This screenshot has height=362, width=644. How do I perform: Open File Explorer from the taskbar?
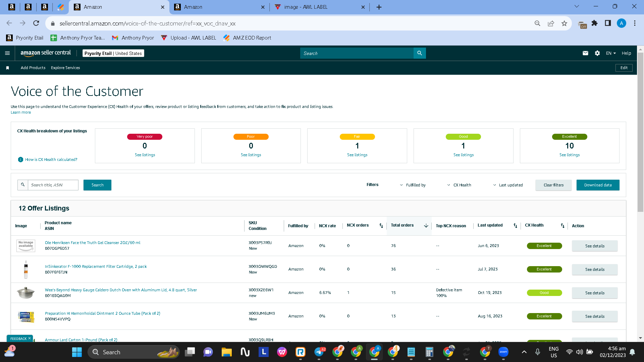227,352
